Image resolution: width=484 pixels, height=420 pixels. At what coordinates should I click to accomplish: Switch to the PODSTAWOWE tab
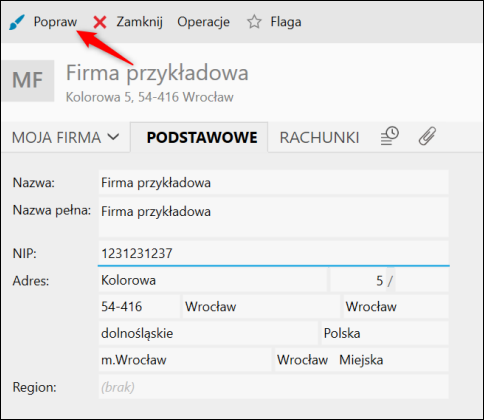pos(199,137)
